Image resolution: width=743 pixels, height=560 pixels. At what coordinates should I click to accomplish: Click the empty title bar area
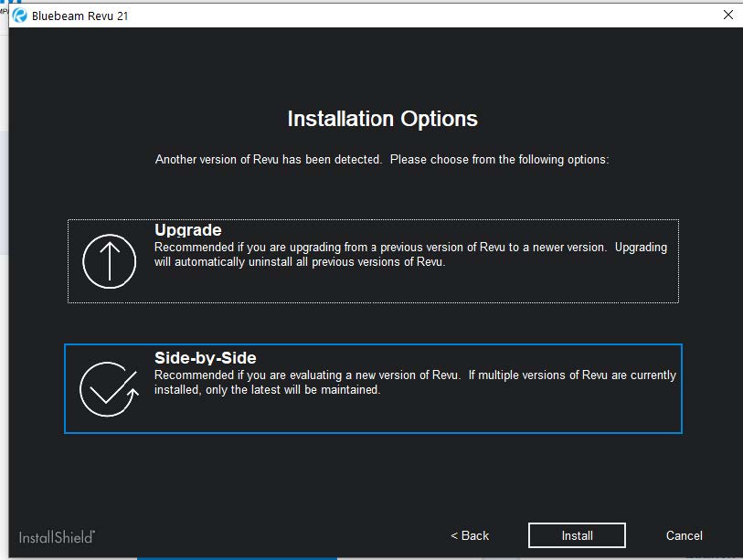click(x=411, y=16)
